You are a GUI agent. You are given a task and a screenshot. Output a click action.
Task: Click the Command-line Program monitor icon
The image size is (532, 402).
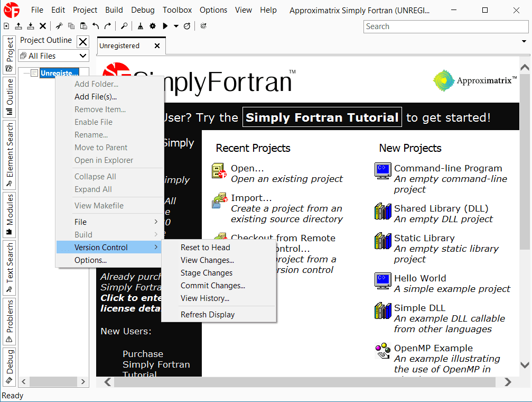point(382,171)
